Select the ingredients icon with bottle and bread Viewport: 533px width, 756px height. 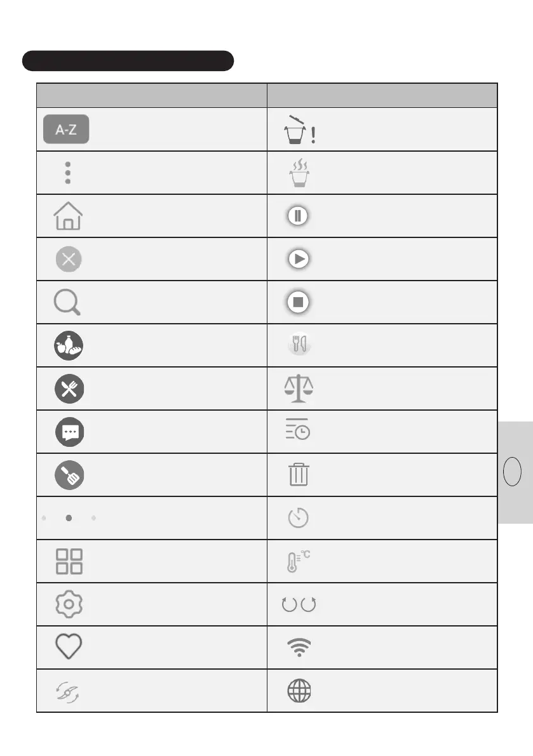click(x=69, y=345)
